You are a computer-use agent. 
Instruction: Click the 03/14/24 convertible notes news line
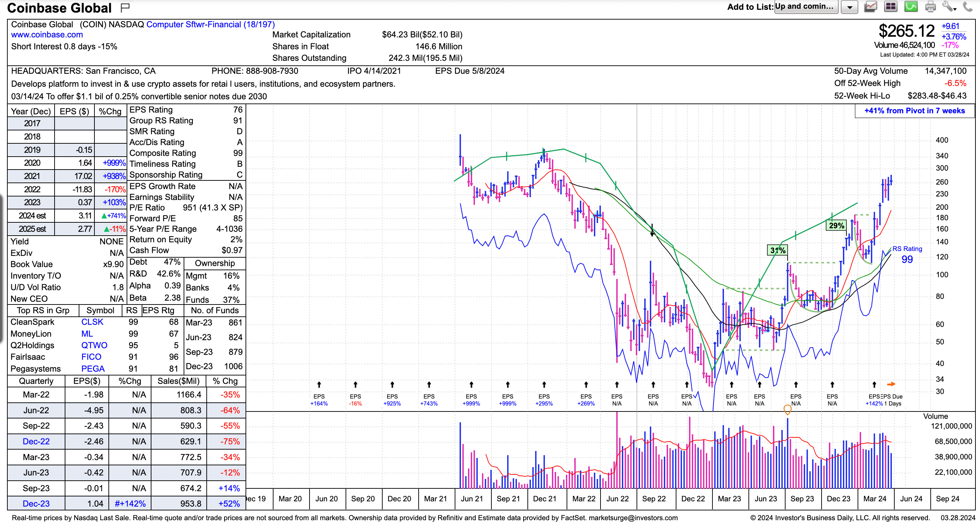139,96
